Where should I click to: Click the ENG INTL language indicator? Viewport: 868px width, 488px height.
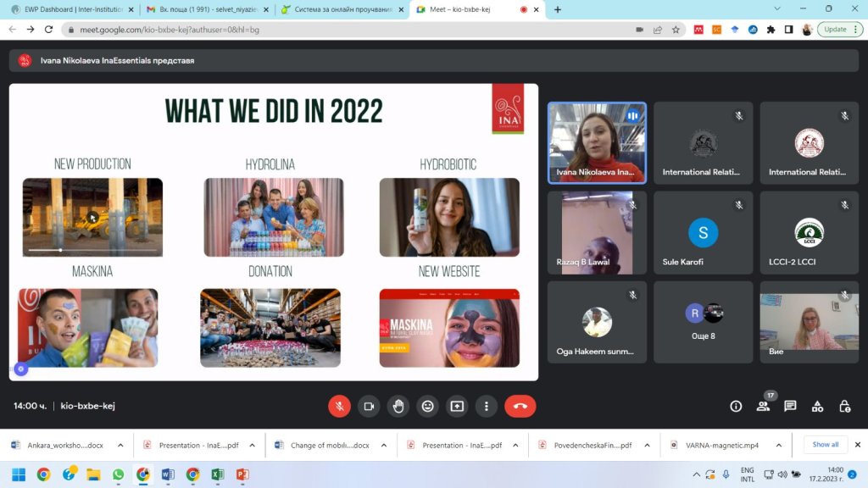coord(748,474)
